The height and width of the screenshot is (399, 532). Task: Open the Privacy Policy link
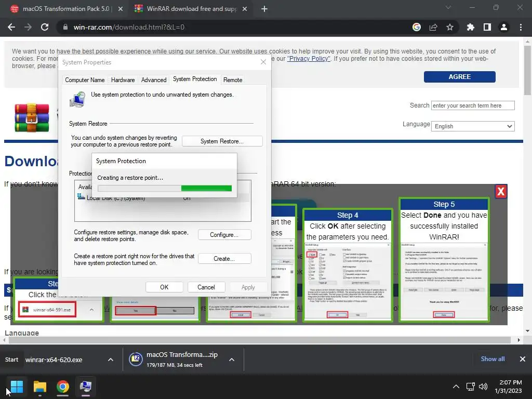[x=309, y=59]
